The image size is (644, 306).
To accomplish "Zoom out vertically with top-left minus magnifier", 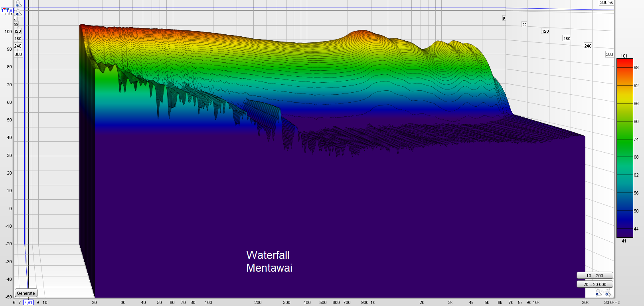I will pyautogui.click(x=19, y=13).
